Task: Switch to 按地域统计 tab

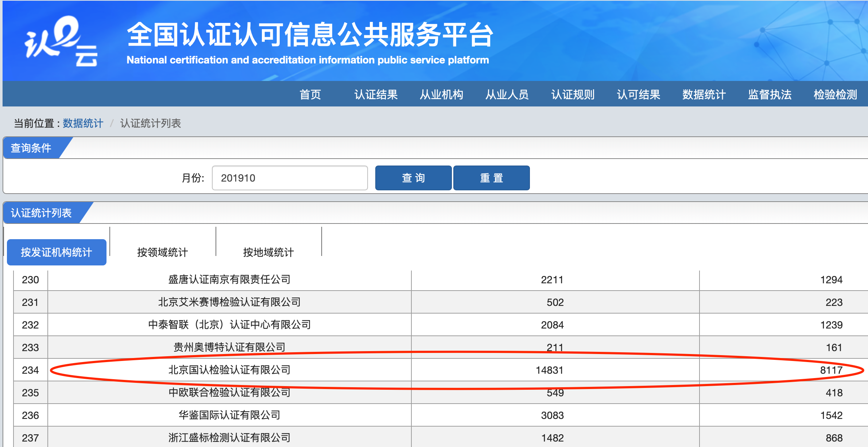Action: click(268, 252)
